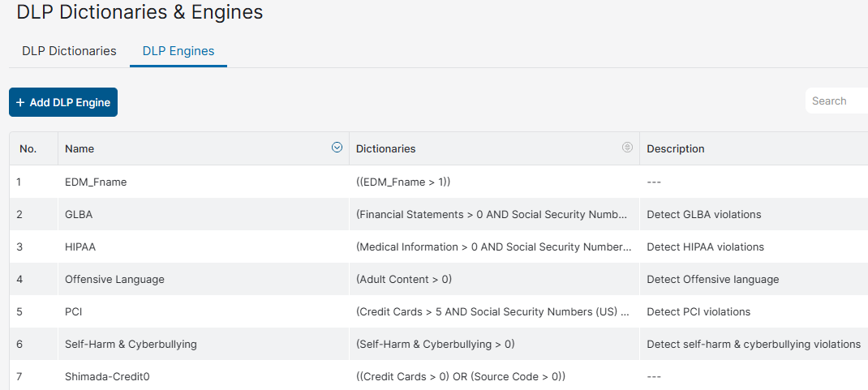Click the Dictionaries column sort icon
Viewport: 868px width, 390px height.
(x=627, y=147)
